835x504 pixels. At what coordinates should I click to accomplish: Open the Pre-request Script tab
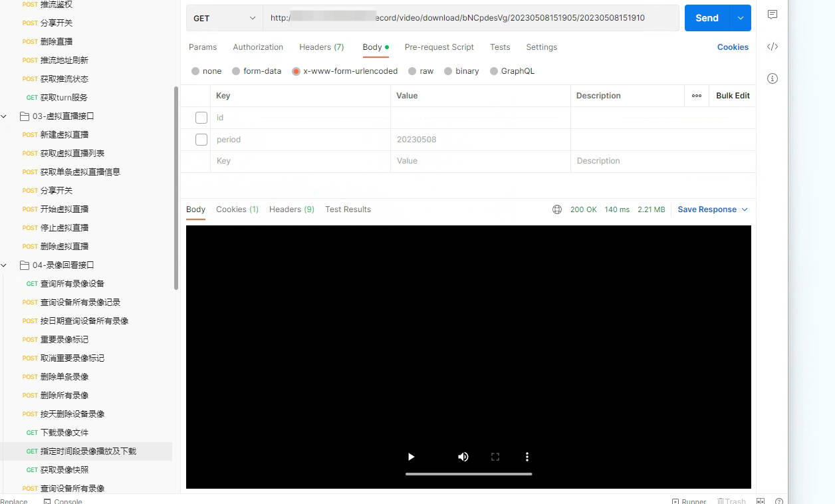click(x=439, y=47)
